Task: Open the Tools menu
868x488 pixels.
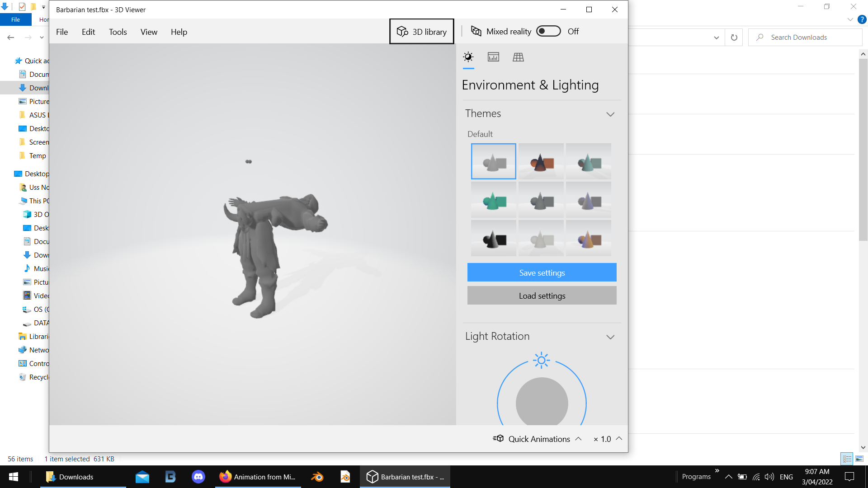Action: click(118, 32)
